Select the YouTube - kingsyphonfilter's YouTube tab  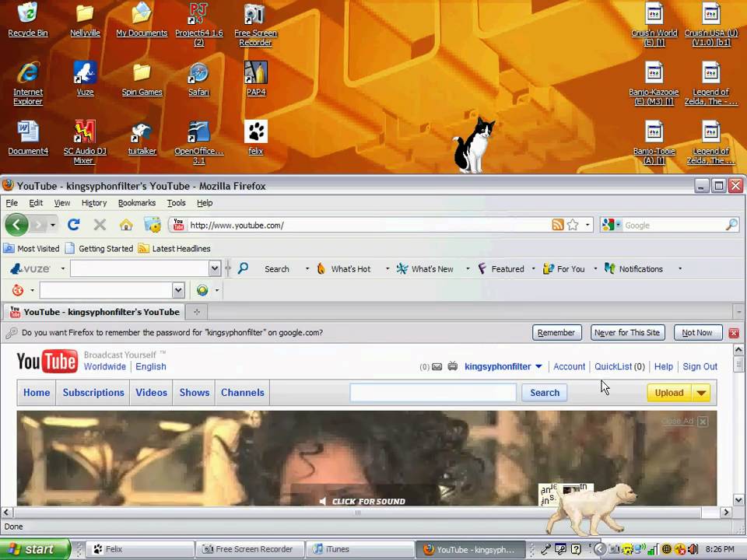(x=94, y=312)
